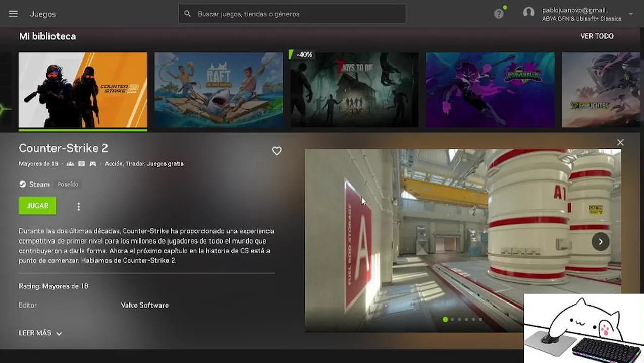Click the Mi biblioteca heading

[x=47, y=36]
